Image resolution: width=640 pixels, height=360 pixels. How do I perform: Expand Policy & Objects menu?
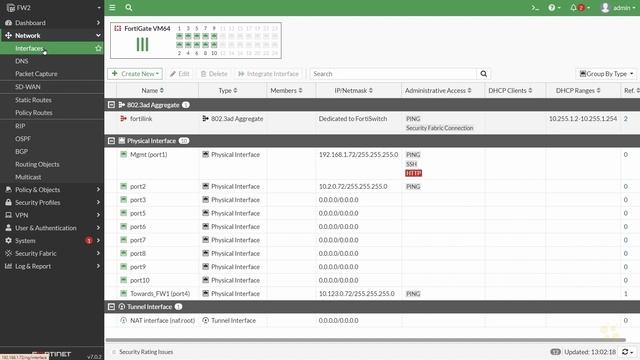[52, 190]
